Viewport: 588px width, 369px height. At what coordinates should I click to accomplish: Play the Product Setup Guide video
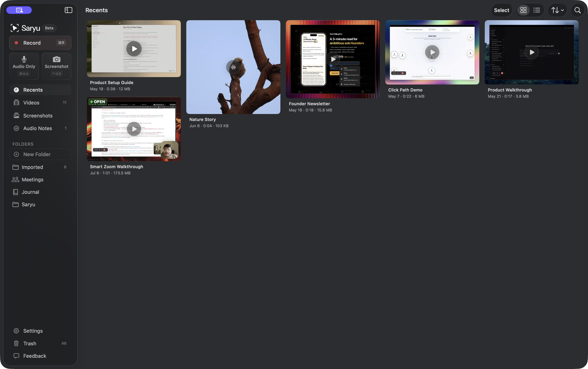coord(134,49)
